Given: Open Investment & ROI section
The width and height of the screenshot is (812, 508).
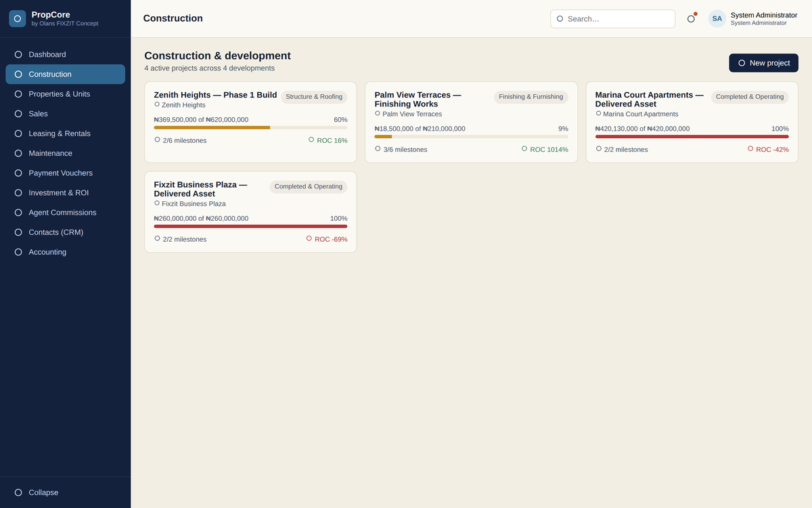Looking at the screenshot, I should click(x=65, y=193).
